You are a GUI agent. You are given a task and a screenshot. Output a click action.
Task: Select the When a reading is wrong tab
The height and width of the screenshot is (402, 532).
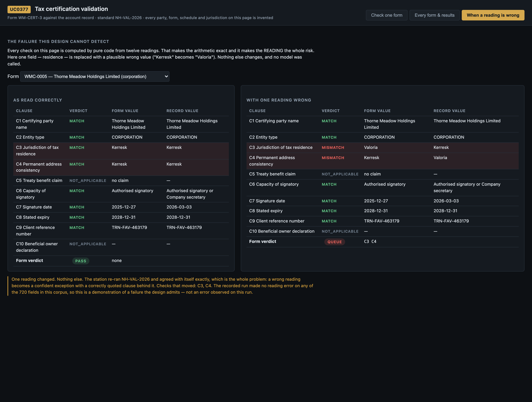coord(493,15)
